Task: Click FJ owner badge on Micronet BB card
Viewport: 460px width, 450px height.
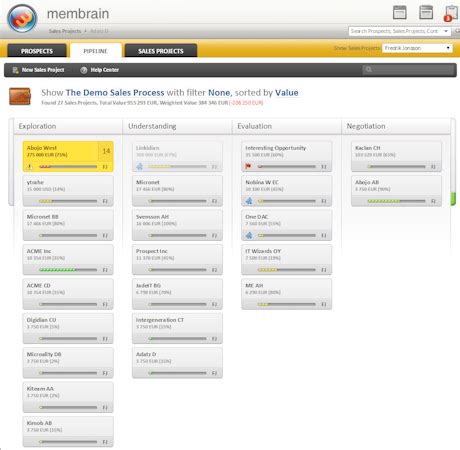Action: click(x=105, y=235)
